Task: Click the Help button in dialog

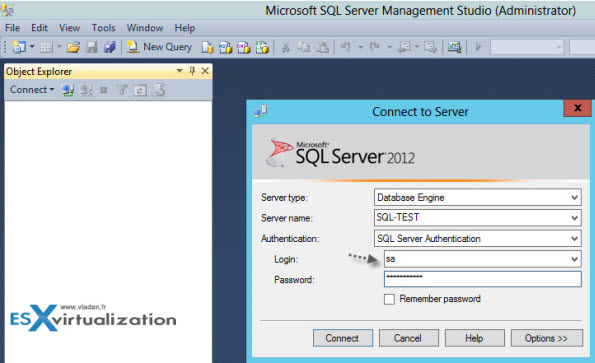Action: 475,338
